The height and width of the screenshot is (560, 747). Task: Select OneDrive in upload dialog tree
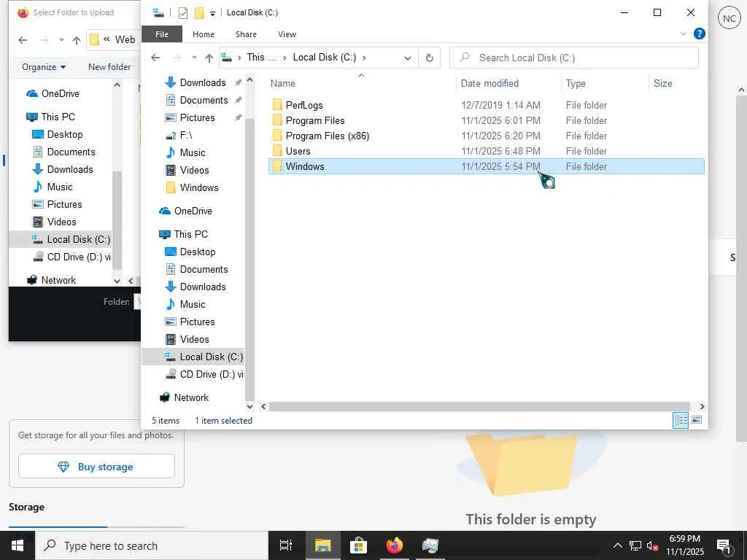tap(53, 94)
